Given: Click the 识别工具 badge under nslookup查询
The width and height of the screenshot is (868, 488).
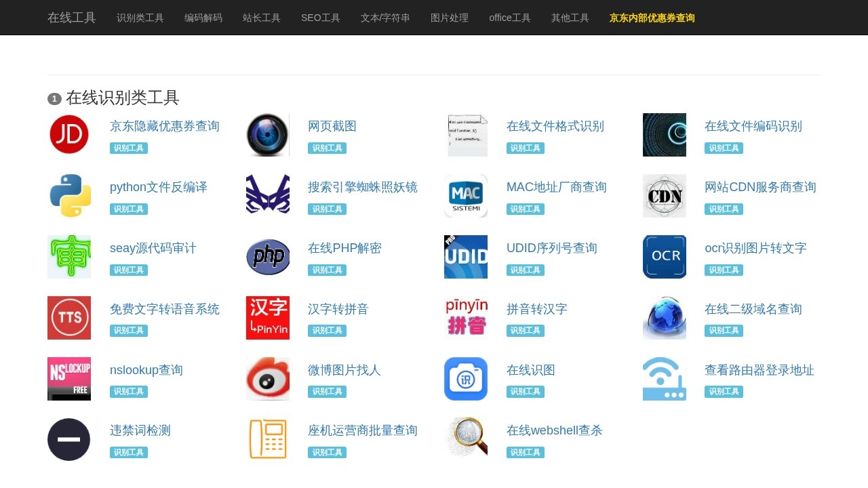Looking at the screenshot, I should pyautogui.click(x=128, y=391).
